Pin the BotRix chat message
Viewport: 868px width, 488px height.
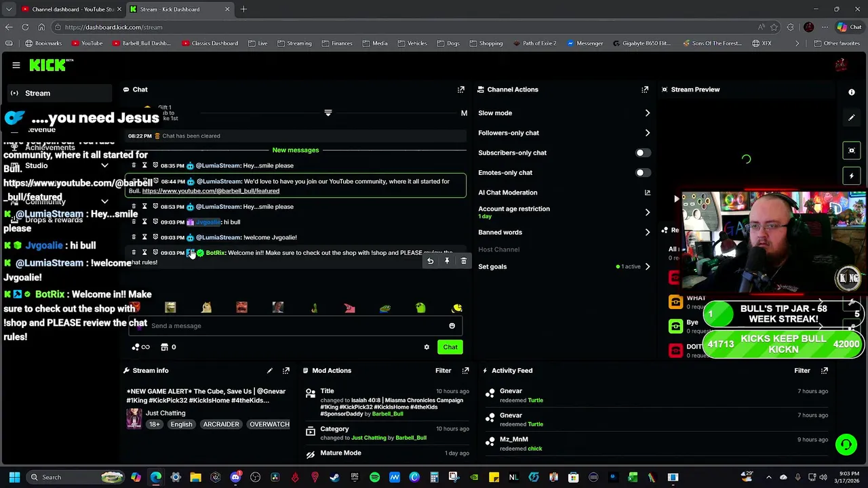click(x=447, y=261)
